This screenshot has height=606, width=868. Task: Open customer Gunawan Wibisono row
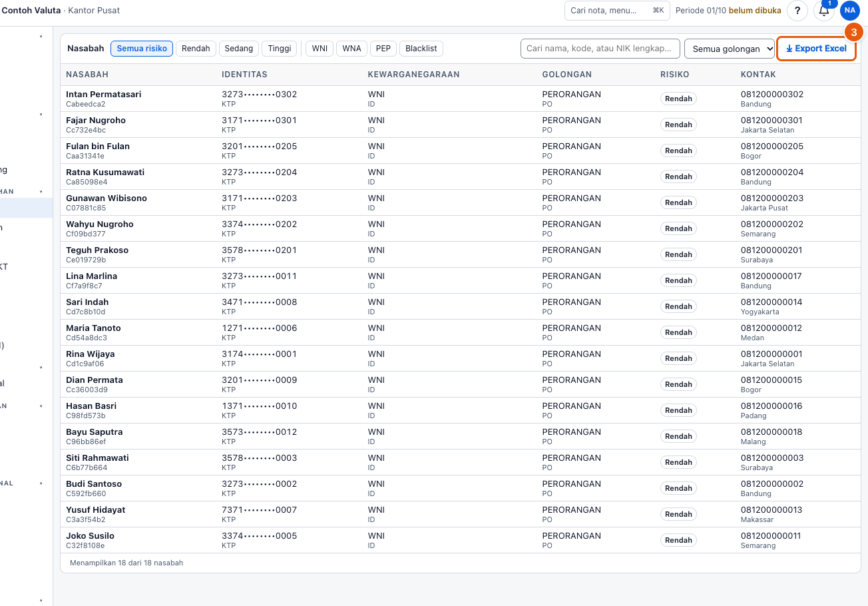coord(460,202)
